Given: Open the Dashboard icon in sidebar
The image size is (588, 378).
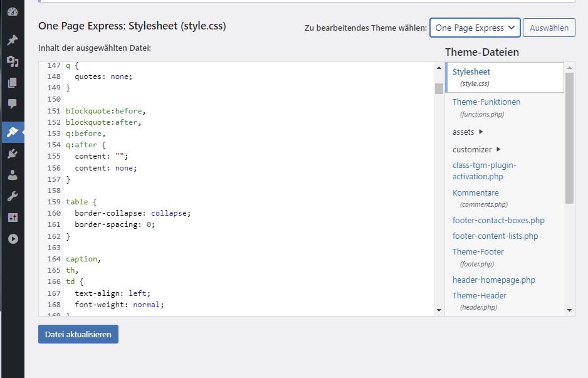Looking at the screenshot, I should 13,12.
